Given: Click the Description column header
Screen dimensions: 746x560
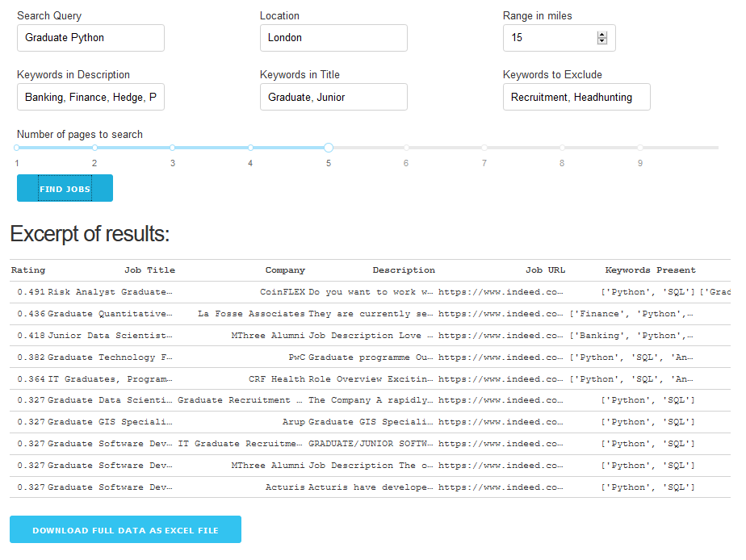Looking at the screenshot, I should pos(404,270).
